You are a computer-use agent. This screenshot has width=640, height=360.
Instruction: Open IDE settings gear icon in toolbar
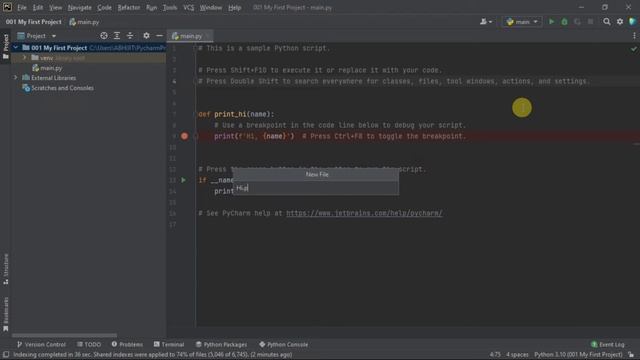pyautogui.click(x=620, y=22)
